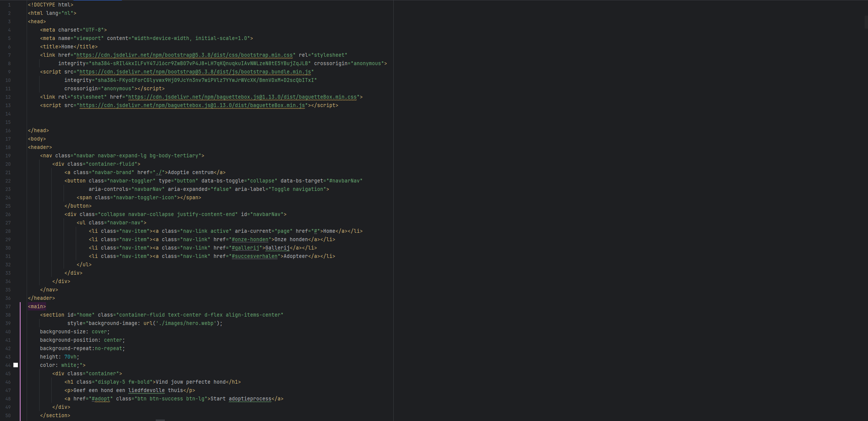
Task: Follow the #gallerij href reference
Action: (x=246, y=248)
